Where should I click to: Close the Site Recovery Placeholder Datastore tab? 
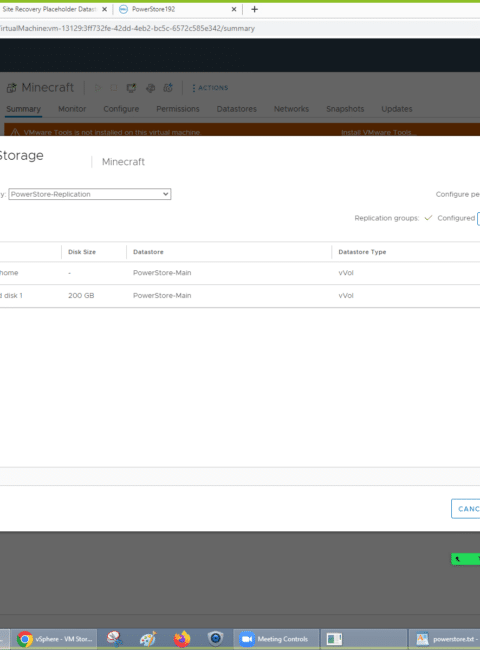coord(104,9)
